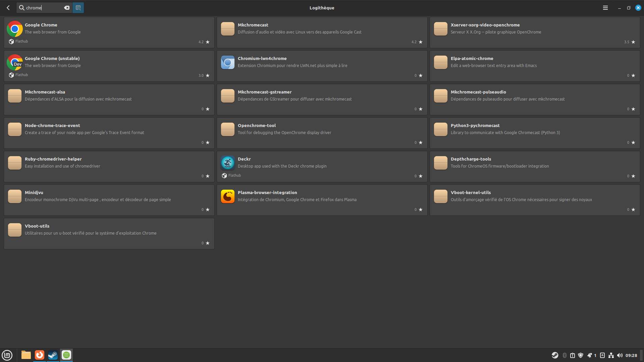This screenshot has height=362, width=644.
Task: Toggle search in package descriptions button
Action: 78,8
